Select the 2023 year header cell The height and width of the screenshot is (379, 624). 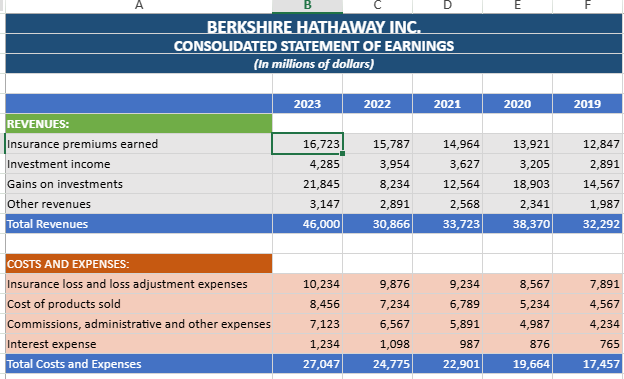[x=307, y=104]
